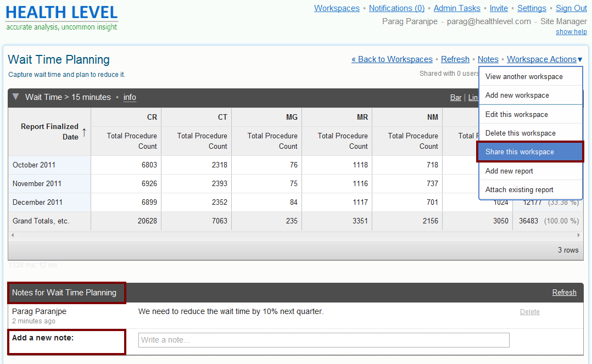Refresh the notes section

click(x=564, y=293)
